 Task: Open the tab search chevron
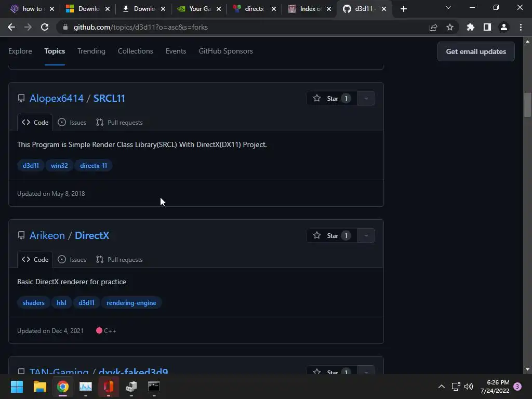448,7
